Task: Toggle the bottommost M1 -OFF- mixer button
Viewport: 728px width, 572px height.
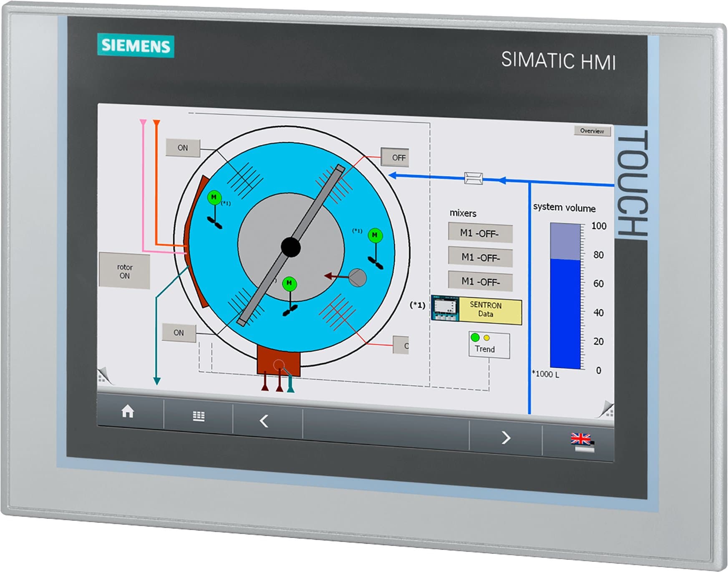Action: pyautogui.click(x=481, y=281)
